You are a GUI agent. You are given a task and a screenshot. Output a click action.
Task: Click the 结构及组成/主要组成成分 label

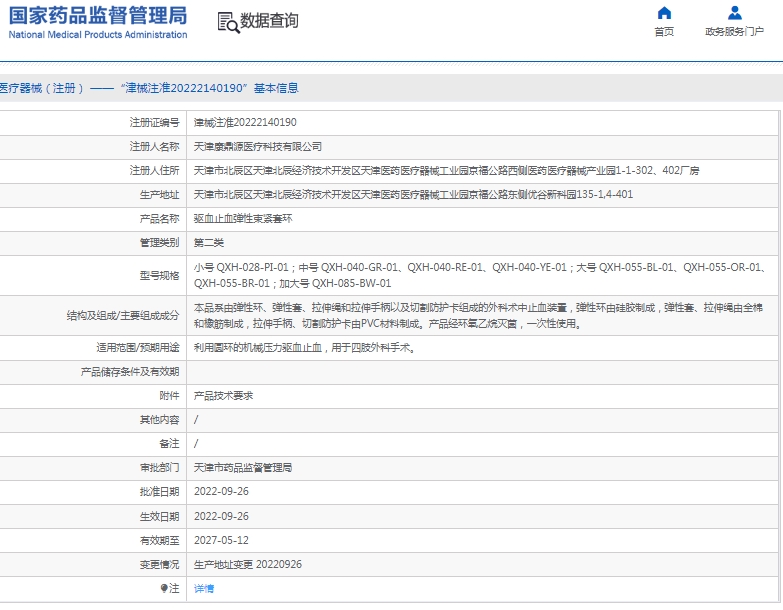pos(123,315)
